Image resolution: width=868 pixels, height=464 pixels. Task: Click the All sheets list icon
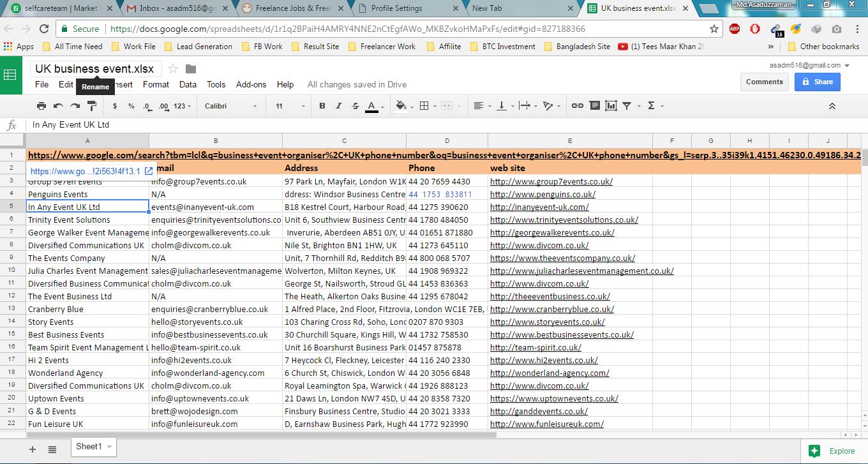tap(52, 449)
